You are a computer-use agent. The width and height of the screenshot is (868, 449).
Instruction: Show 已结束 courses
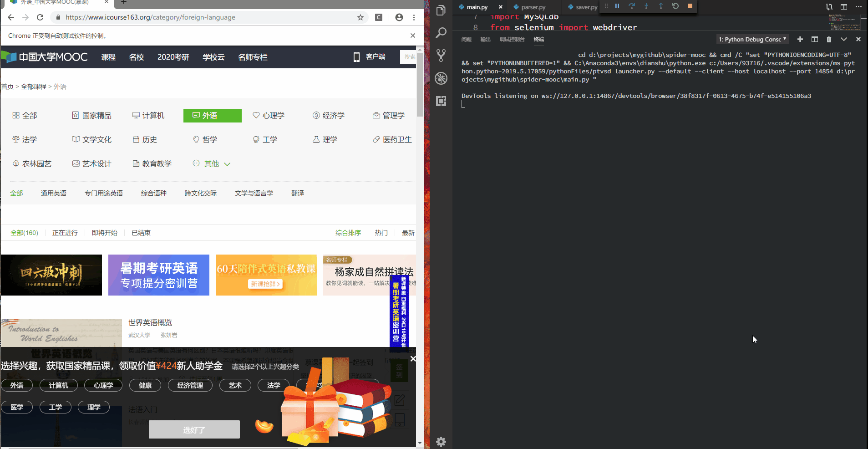coord(141,233)
